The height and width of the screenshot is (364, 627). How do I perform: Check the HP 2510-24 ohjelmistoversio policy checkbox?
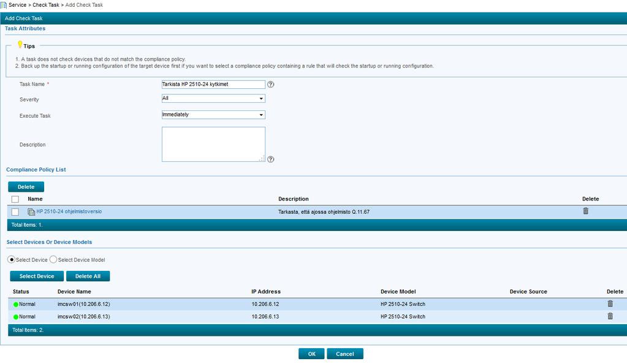(15, 212)
